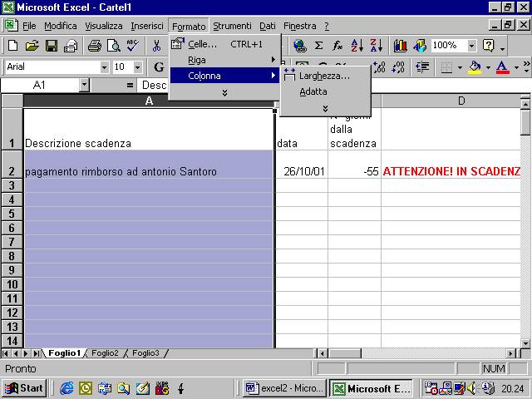Click horizontal scrollbar right arrow

(511, 353)
